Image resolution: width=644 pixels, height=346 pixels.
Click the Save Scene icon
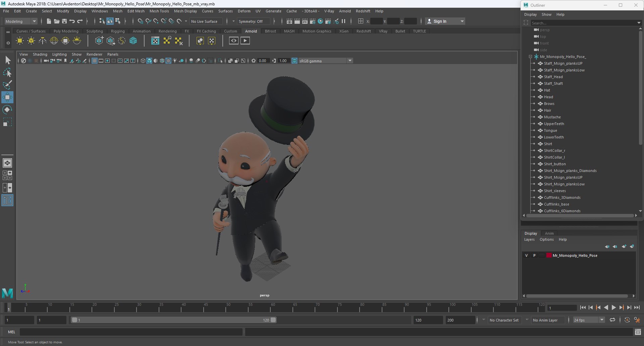click(x=64, y=21)
